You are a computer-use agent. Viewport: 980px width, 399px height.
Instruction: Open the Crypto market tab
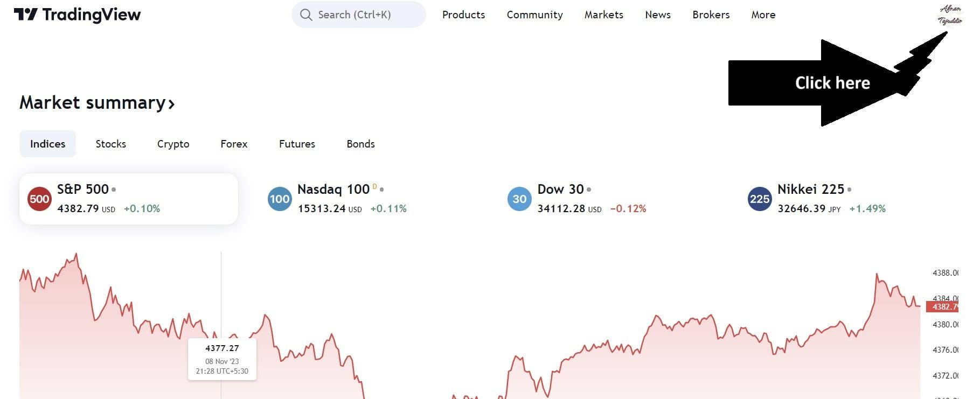[173, 144]
